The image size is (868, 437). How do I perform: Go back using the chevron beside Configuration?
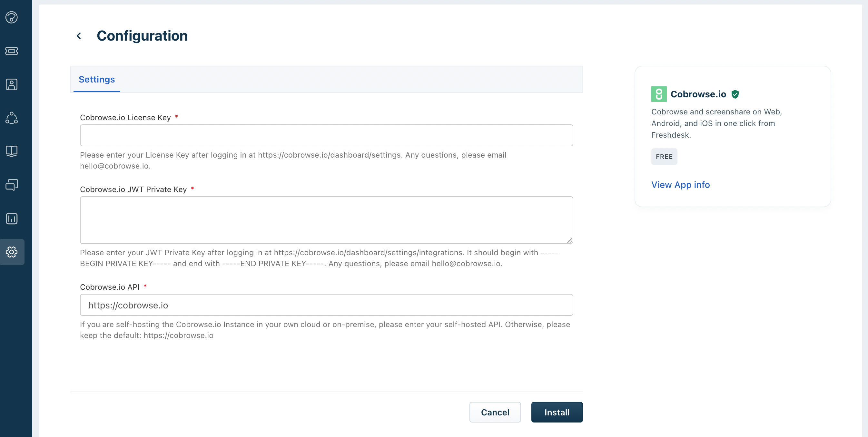coord(79,36)
